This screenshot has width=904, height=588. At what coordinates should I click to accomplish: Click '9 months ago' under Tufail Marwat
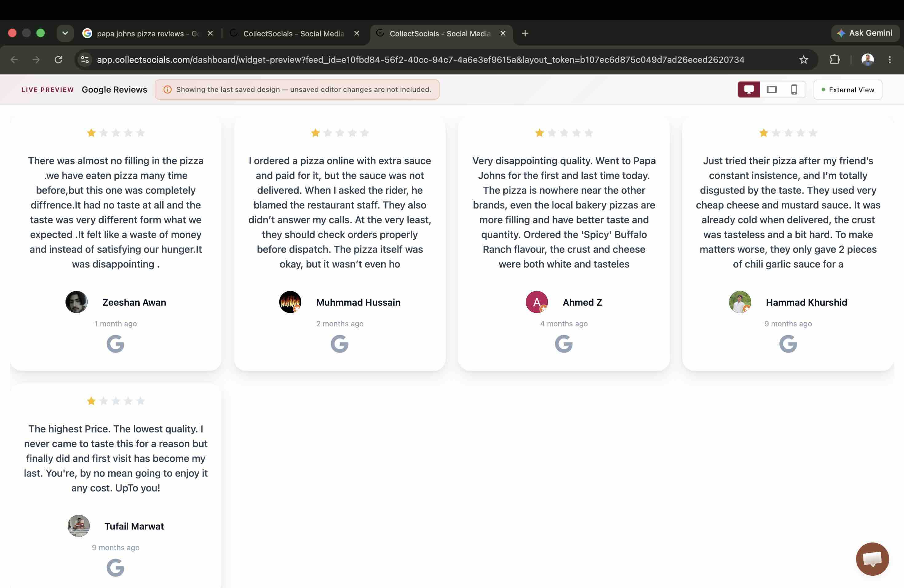tap(116, 547)
